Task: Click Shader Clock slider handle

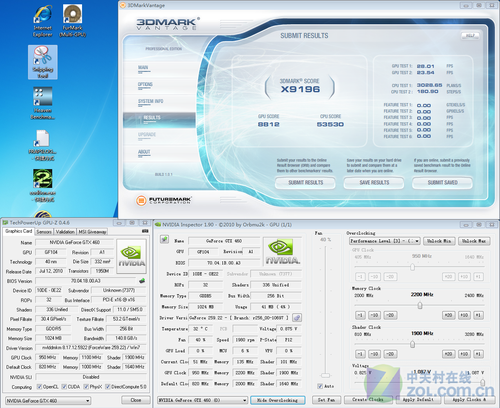Action: [x=412, y=344]
